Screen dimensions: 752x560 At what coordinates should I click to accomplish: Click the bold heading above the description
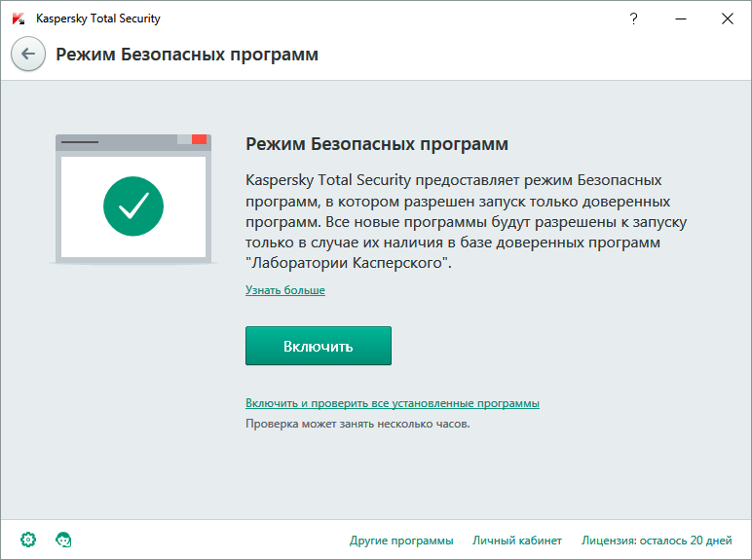coord(377,144)
